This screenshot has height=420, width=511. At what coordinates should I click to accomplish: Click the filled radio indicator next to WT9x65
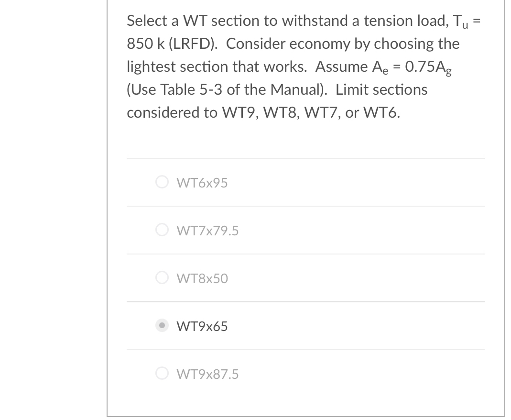pos(162,326)
